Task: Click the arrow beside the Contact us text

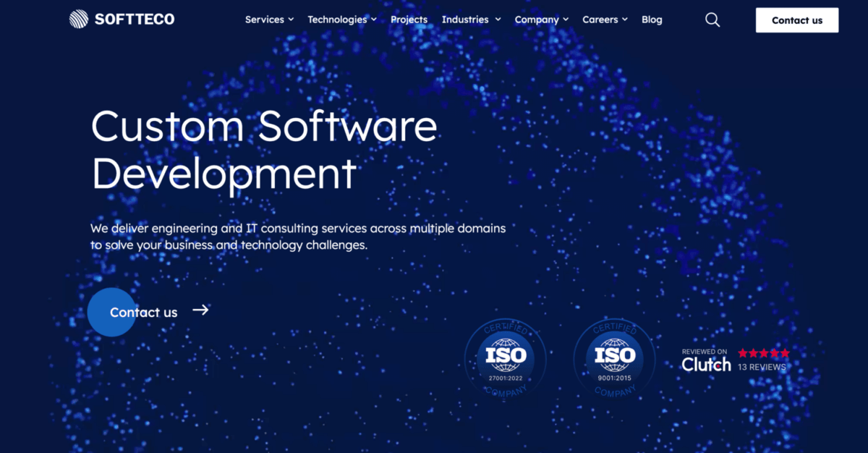Action: pos(200,310)
